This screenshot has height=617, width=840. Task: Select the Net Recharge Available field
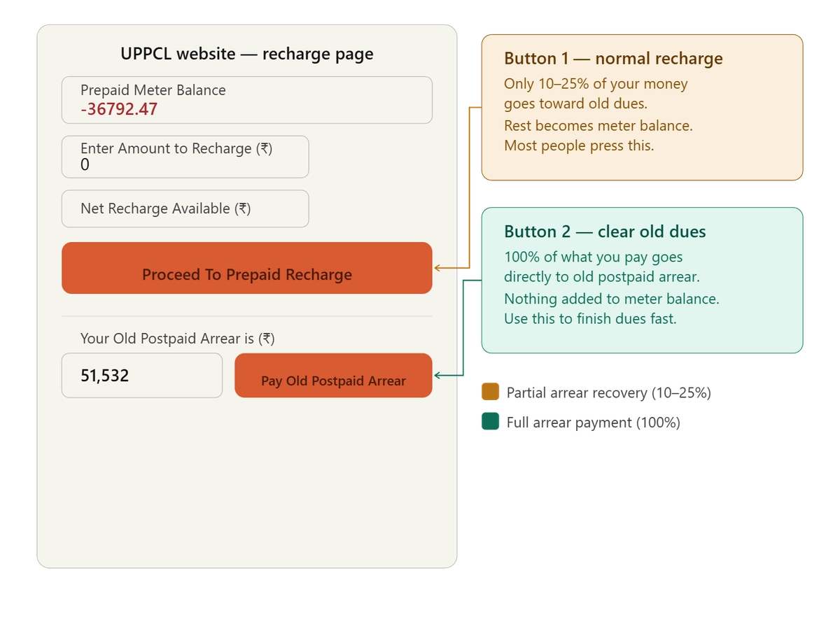point(185,208)
